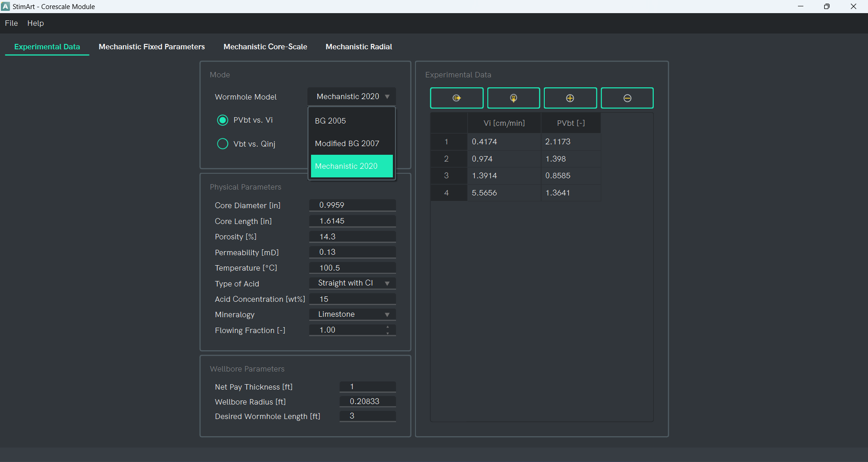Switch to Mechanistic Fixed Parameters tab

[151, 47]
